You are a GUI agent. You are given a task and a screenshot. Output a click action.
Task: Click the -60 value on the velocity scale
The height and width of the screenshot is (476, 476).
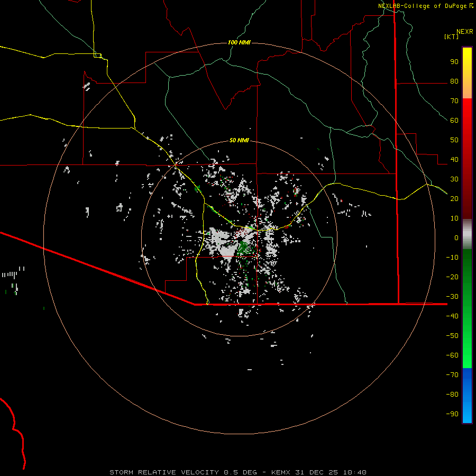pos(452,355)
